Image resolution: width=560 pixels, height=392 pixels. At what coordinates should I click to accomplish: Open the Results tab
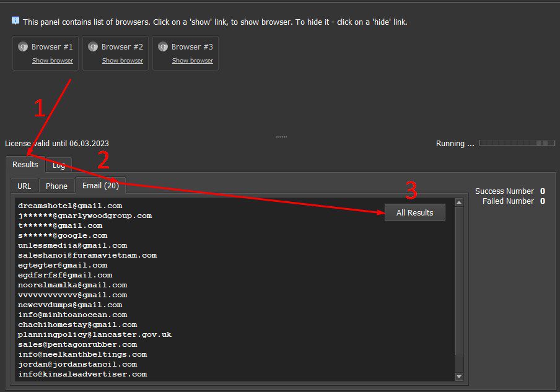(x=25, y=165)
